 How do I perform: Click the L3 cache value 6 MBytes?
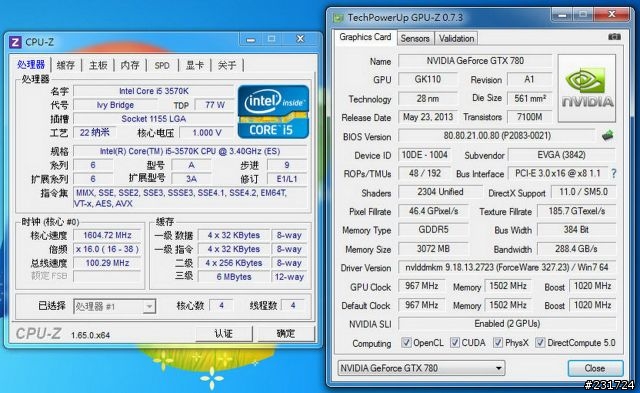(234, 277)
